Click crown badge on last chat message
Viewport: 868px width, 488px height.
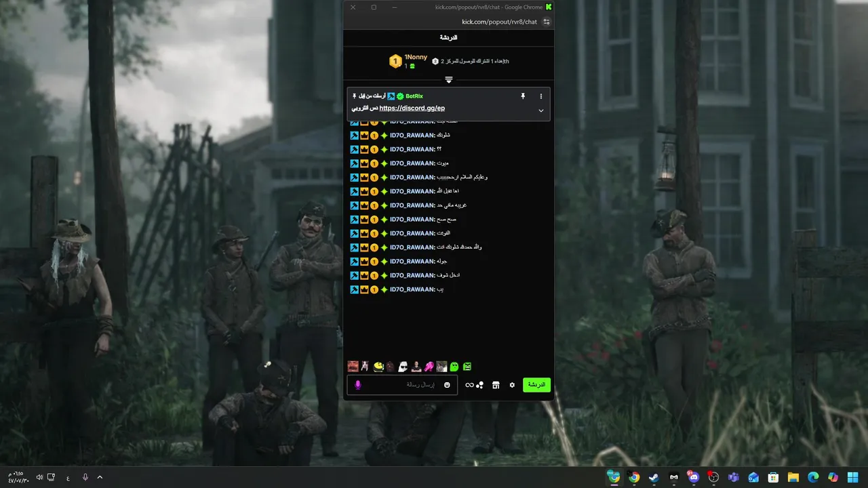(x=364, y=289)
